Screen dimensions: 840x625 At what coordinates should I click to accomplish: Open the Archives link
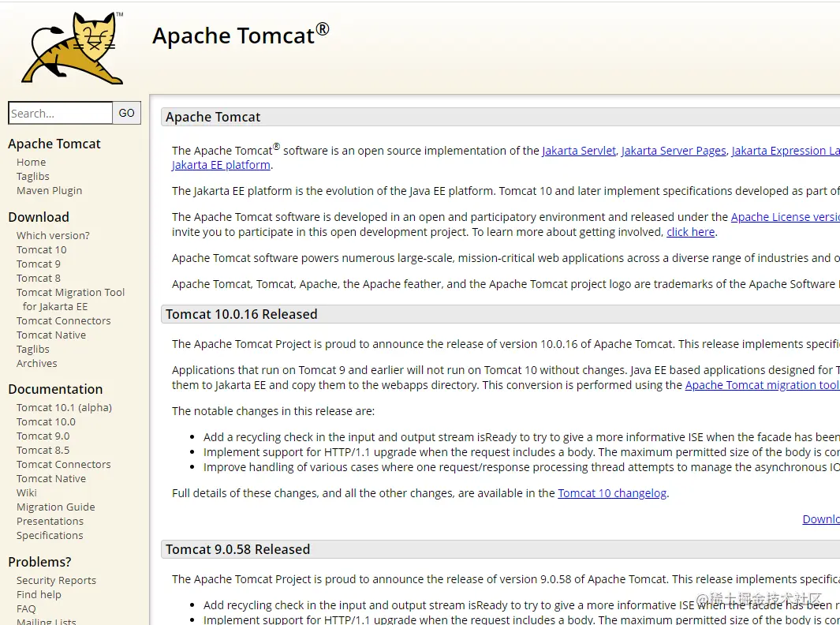click(36, 364)
